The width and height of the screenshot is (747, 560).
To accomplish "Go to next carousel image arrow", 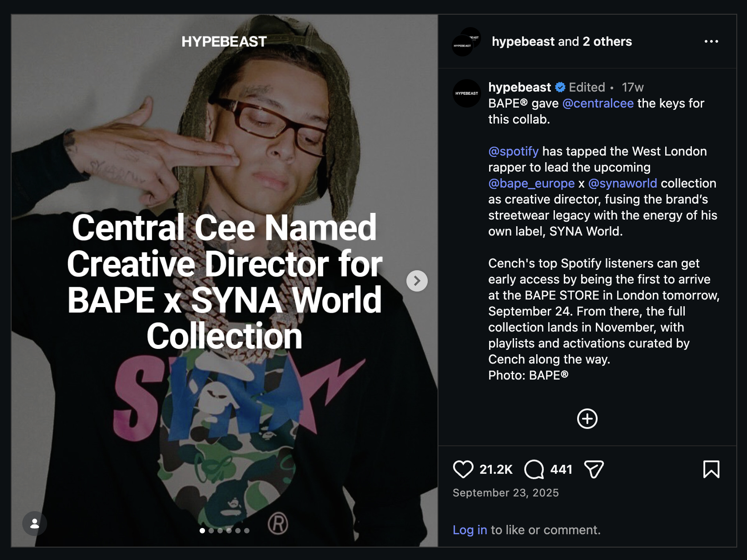I will click(417, 281).
